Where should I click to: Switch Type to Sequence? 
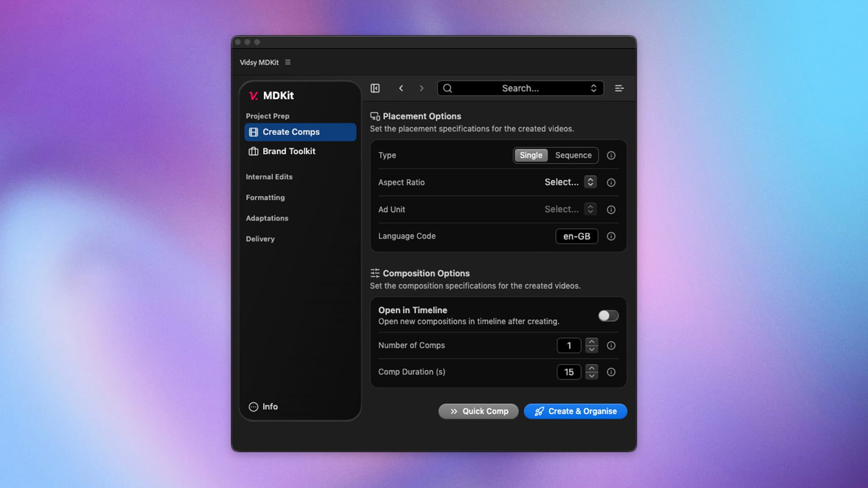click(x=573, y=155)
